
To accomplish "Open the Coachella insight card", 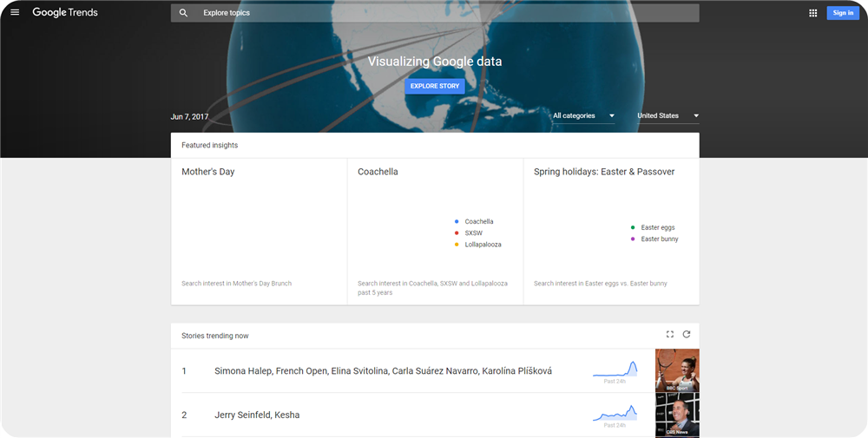I will click(435, 232).
